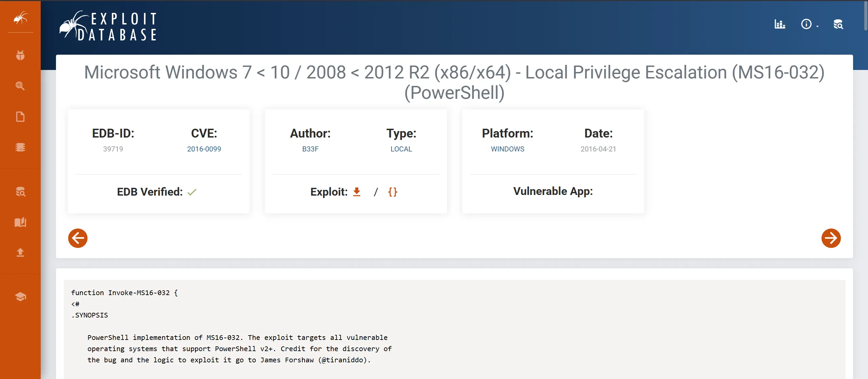Download the exploit via the download arrow

[x=356, y=192]
